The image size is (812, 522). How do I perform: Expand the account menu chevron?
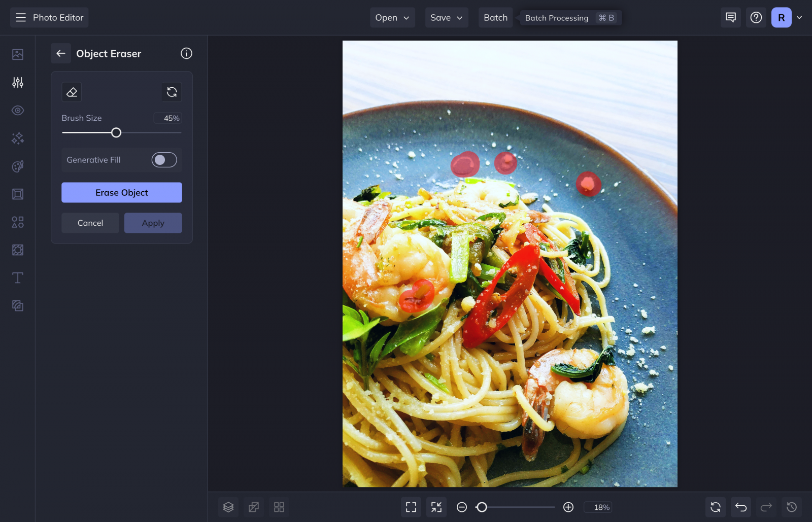point(800,17)
